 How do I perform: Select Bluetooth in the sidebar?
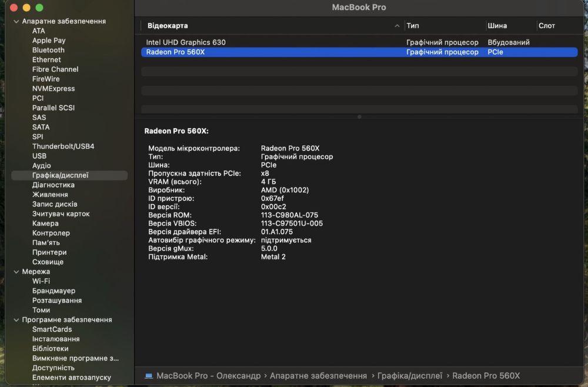[x=48, y=50]
